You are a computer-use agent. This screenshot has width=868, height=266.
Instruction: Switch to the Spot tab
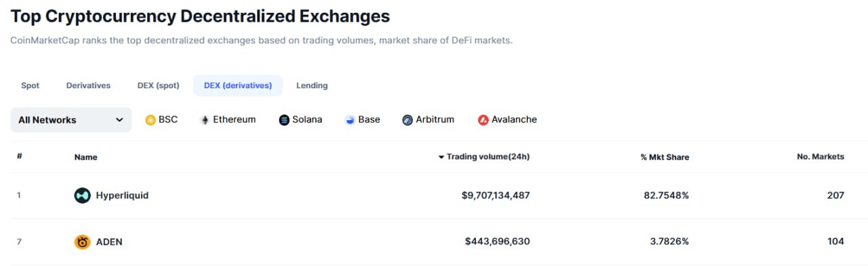(x=31, y=85)
